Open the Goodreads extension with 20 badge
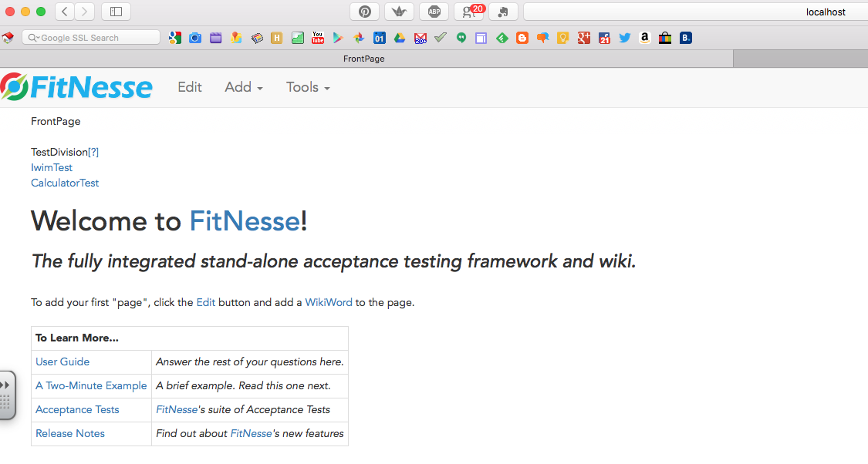The width and height of the screenshot is (868, 464). tap(469, 12)
